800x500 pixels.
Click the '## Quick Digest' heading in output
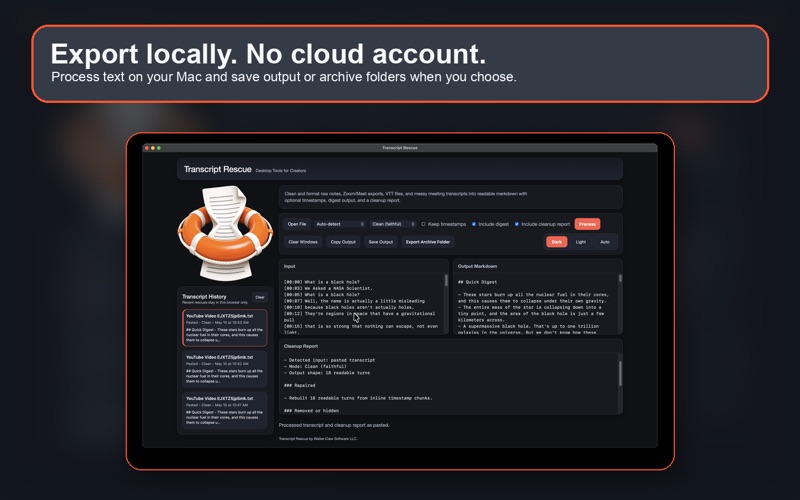[x=478, y=282]
